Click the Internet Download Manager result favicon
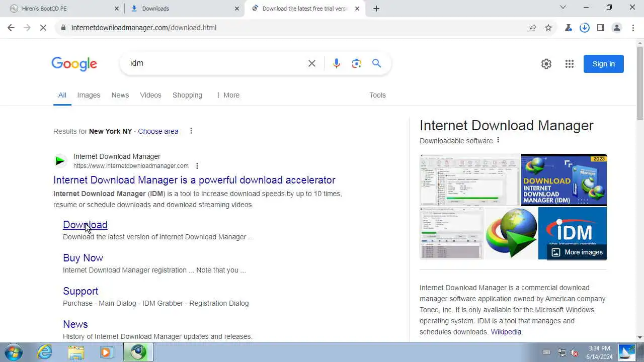 (x=60, y=161)
